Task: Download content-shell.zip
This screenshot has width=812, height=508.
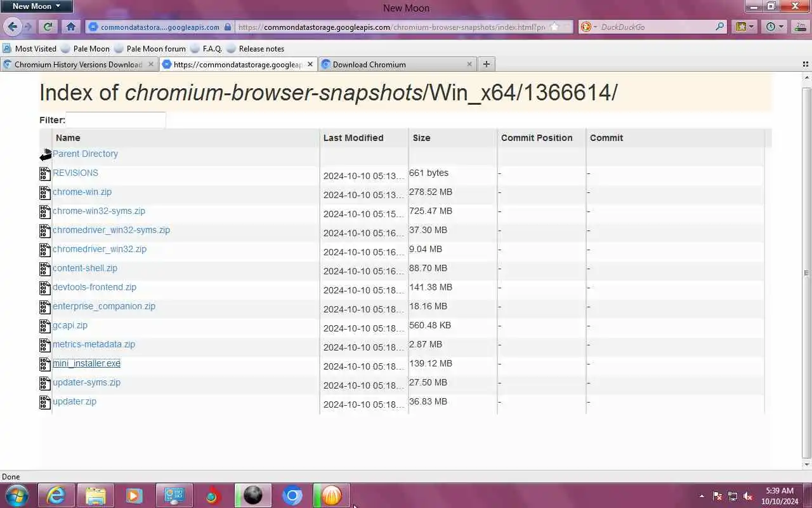Action: click(x=85, y=268)
